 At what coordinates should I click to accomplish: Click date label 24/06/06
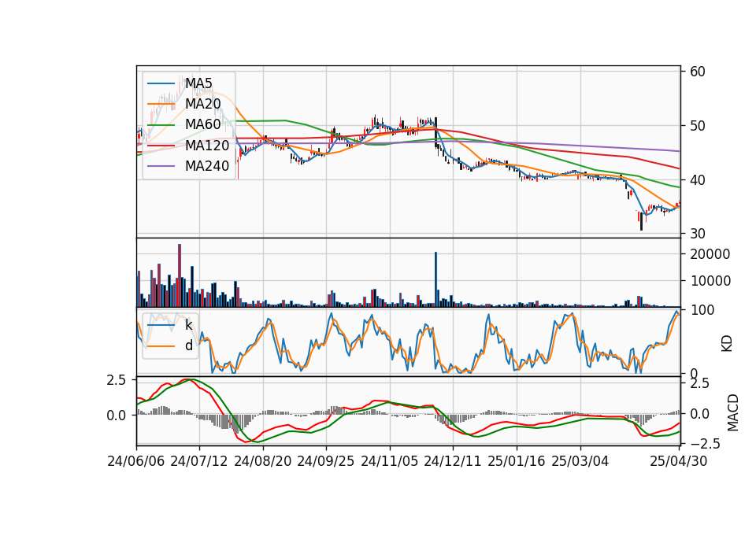coord(136,462)
